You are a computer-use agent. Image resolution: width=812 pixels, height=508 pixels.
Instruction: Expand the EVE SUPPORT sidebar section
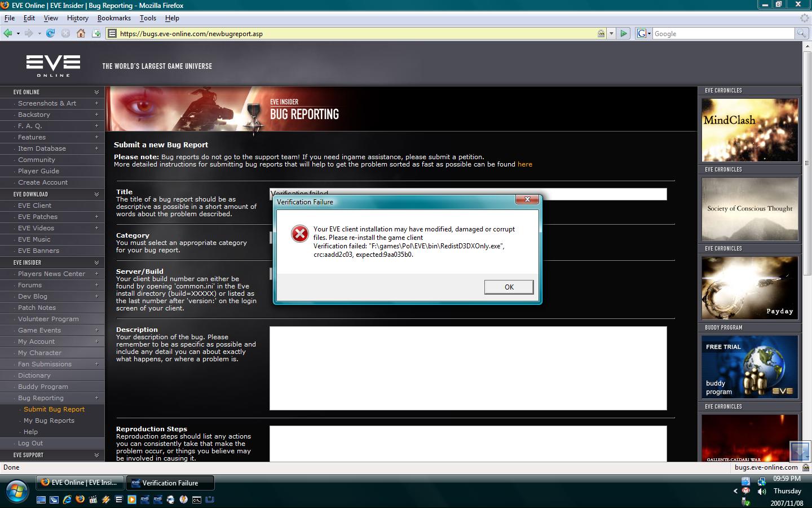(x=96, y=455)
